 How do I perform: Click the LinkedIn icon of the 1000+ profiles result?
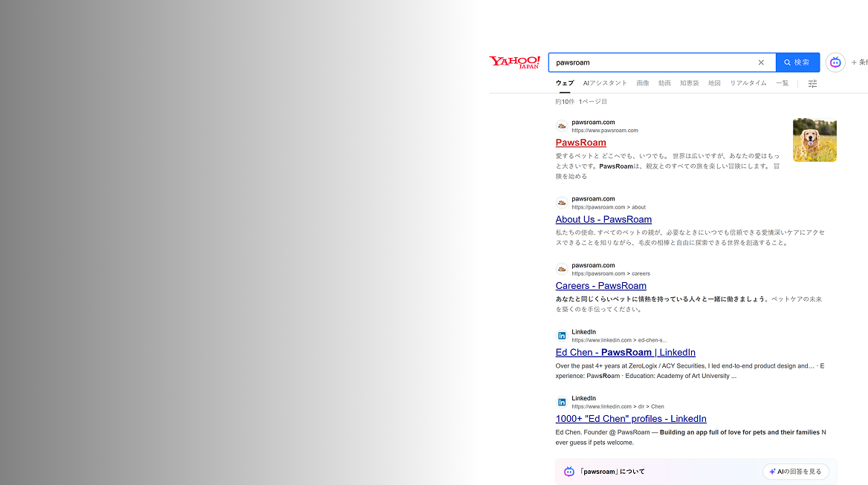562,403
